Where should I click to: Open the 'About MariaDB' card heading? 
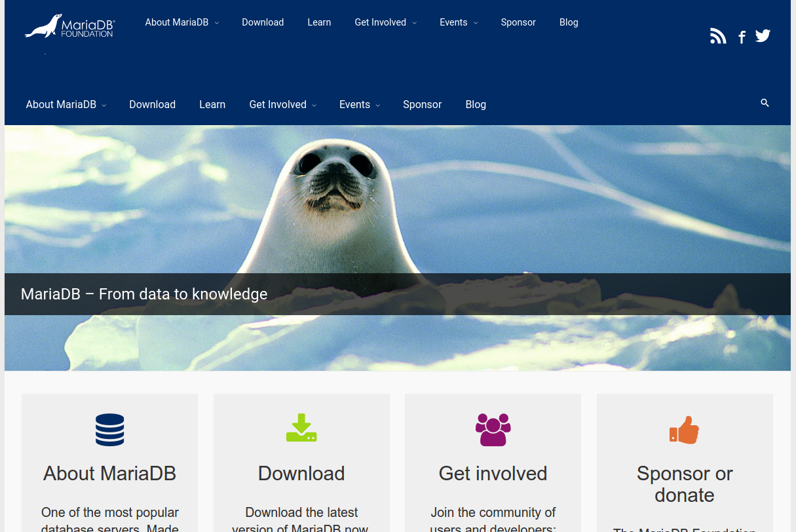coord(110,473)
